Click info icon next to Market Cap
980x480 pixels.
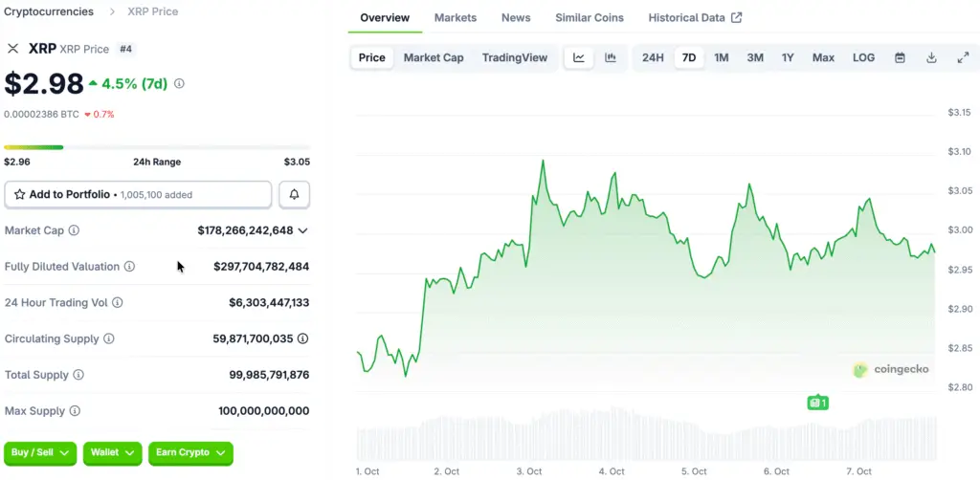75,230
